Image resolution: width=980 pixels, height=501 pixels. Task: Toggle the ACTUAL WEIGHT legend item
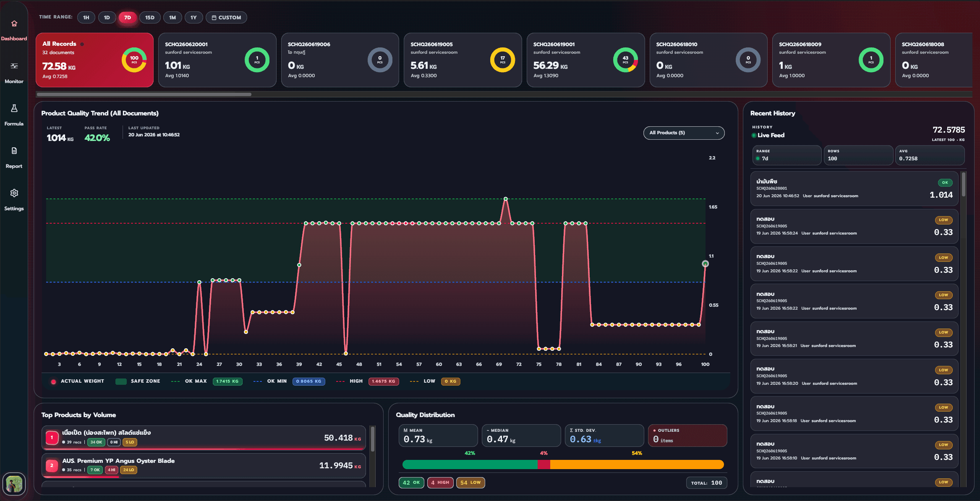point(78,381)
